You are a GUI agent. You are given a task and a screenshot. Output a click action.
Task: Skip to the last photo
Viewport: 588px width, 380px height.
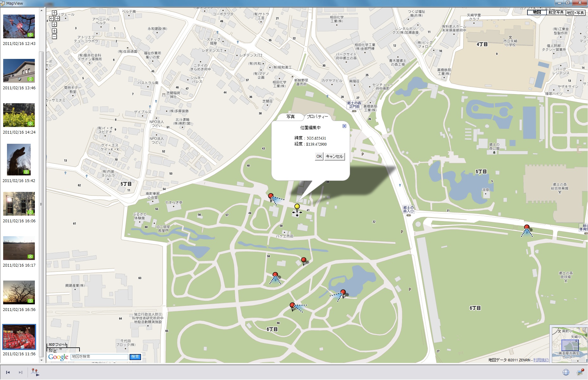[x=21, y=372]
